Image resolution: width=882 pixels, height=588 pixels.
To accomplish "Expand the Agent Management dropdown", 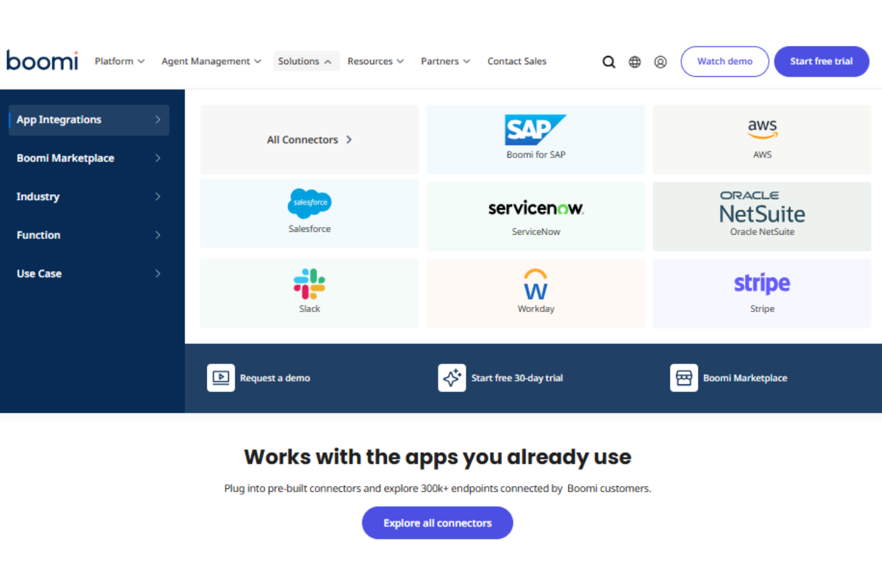I will (211, 61).
